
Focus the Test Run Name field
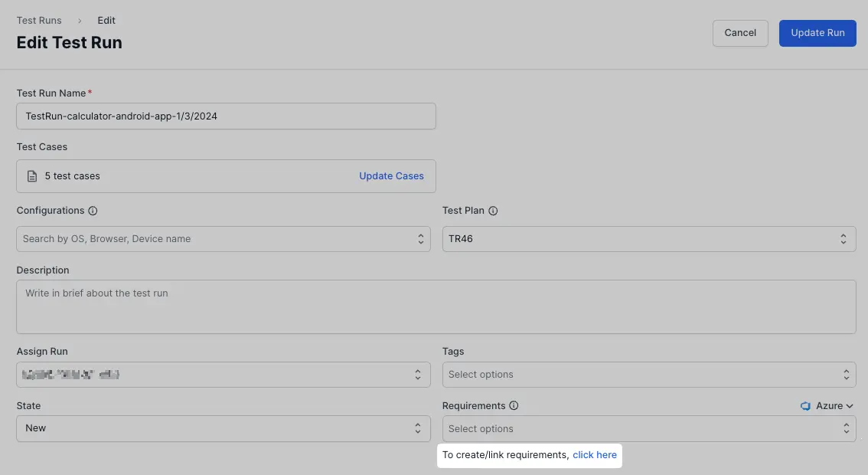coord(226,116)
